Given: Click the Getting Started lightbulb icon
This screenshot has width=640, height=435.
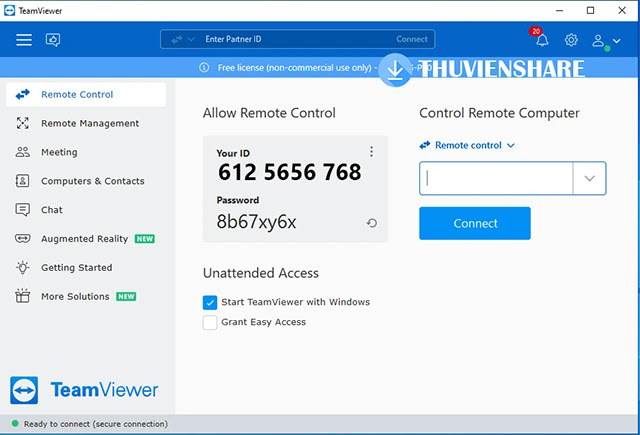Looking at the screenshot, I should pyautogui.click(x=22, y=267).
